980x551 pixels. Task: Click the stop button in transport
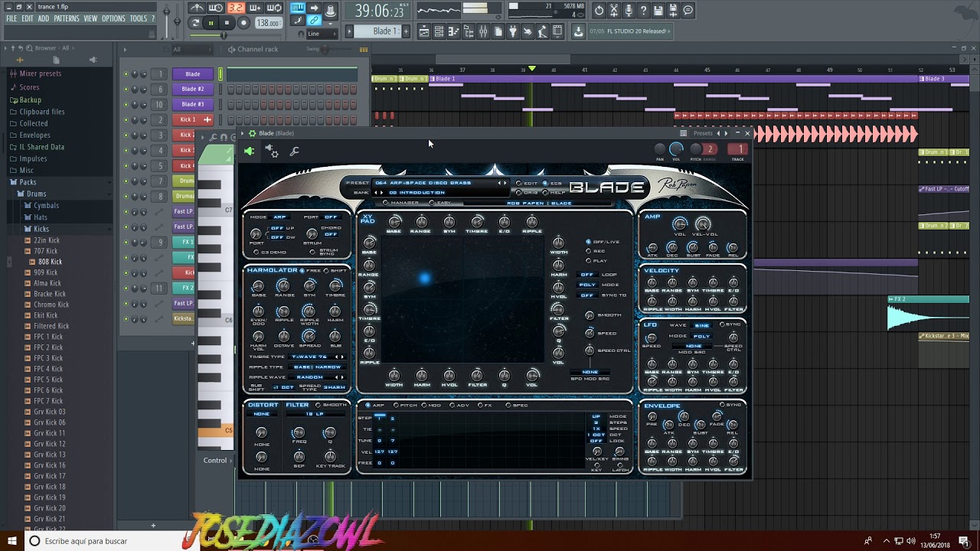point(227,23)
